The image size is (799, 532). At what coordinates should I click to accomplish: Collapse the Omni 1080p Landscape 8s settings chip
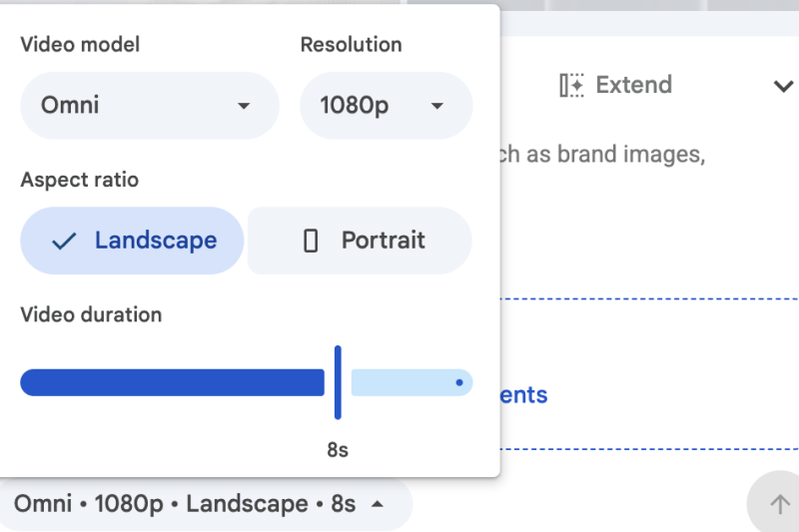[x=206, y=504]
